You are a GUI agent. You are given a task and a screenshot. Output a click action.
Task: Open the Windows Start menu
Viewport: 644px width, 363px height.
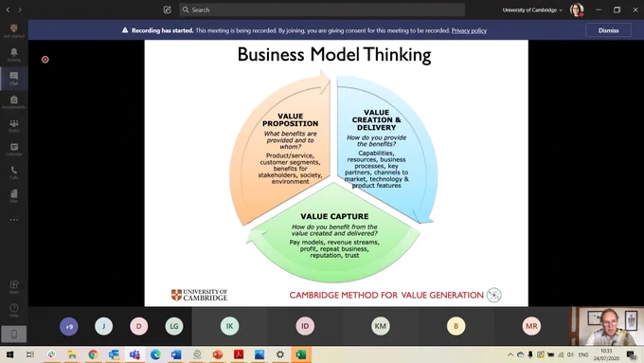9,354
